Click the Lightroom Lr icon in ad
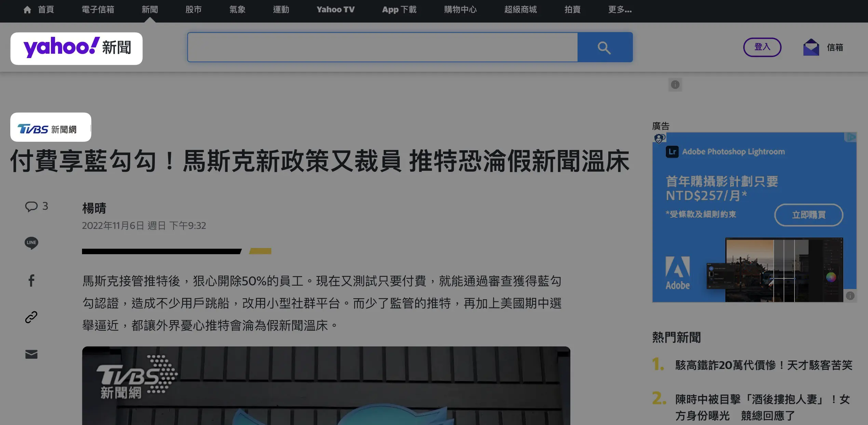The width and height of the screenshot is (868, 425). click(672, 151)
